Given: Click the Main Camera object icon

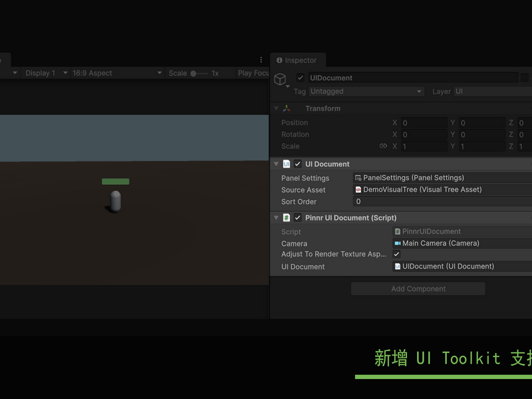Looking at the screenshot, I should 398,243.
